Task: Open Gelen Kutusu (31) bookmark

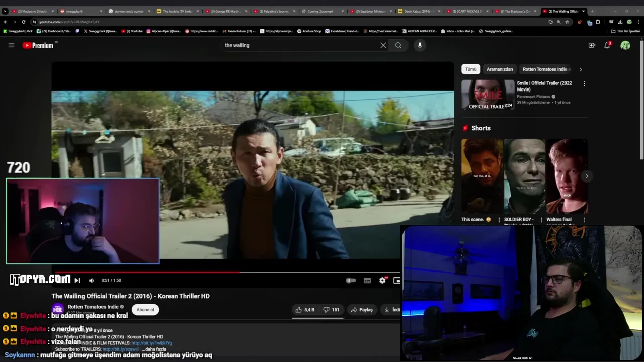Action: point(239,31)
